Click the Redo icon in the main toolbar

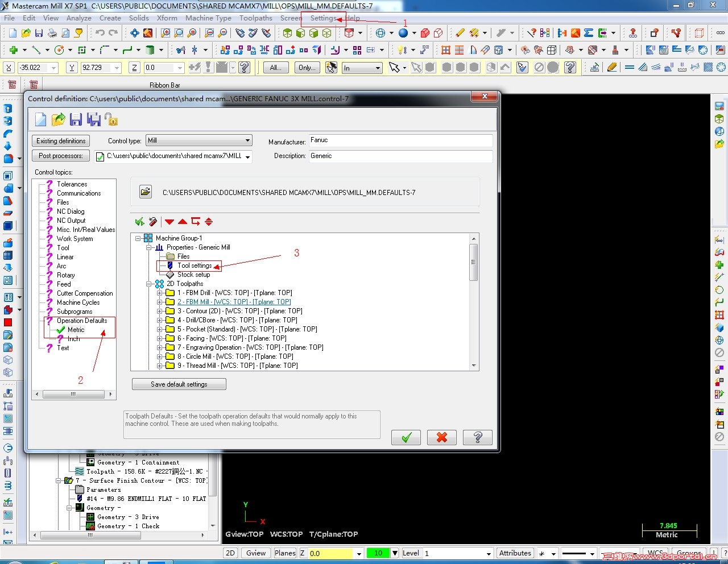point(113,33)
